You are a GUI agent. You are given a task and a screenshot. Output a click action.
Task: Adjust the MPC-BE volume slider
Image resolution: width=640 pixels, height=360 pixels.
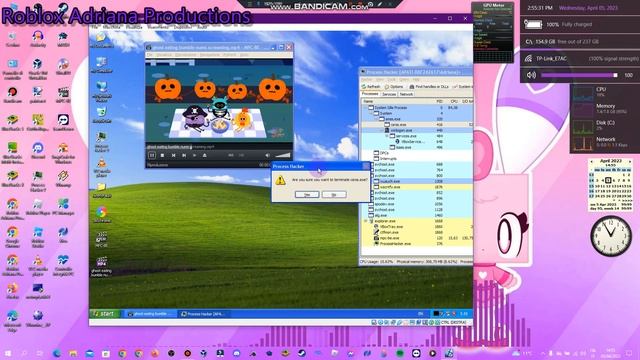pos(282,156)
